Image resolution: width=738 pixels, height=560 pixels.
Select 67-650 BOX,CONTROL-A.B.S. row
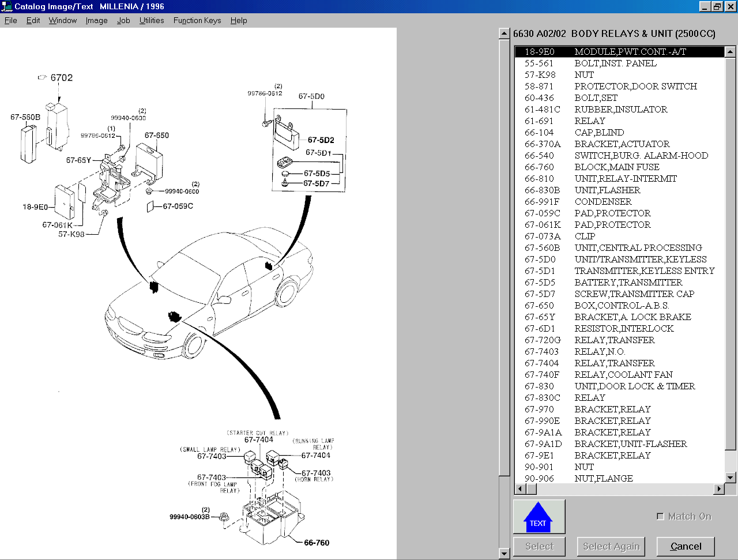(619, 305)
